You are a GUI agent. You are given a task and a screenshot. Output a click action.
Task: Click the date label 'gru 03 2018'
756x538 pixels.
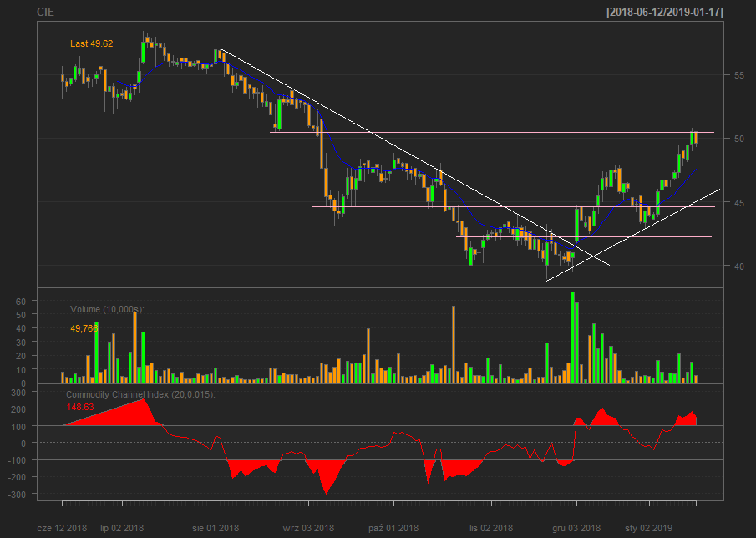576,528
